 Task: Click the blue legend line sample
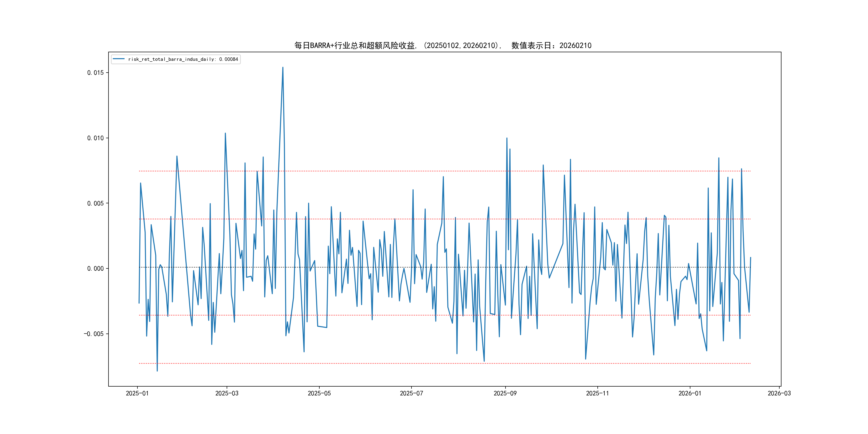click(119, 59)
